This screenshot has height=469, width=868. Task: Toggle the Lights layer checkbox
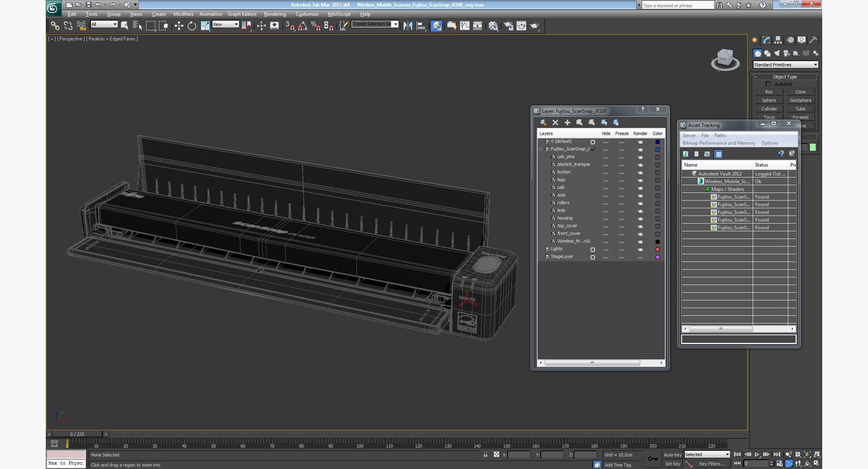(x=592, y=249)
